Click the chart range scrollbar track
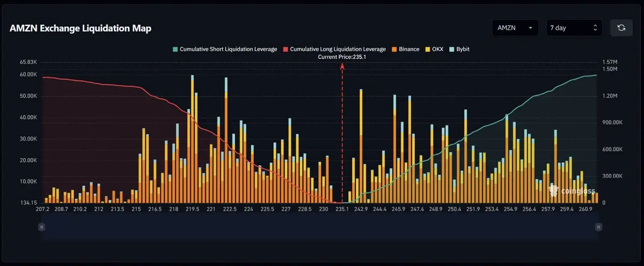Image resolution: width=644 pixels, height=266 pixels. pyautogui.click(x=320, y=227)
